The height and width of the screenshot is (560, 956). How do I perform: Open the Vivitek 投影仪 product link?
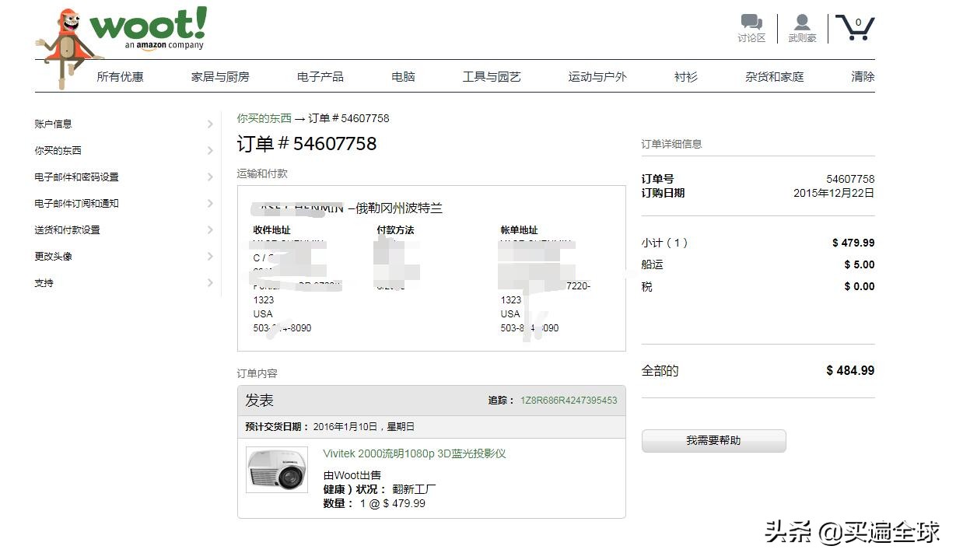pos(414,453)
